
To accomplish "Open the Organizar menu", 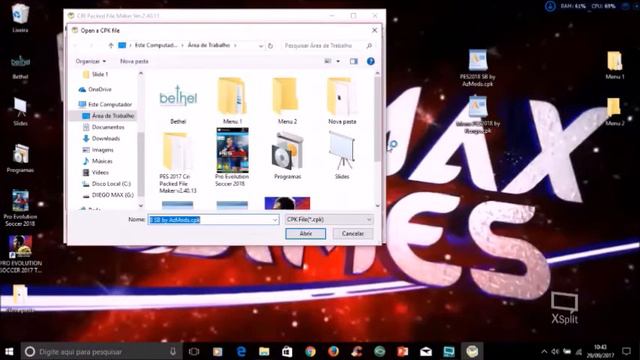I will click(x=91, y=61).
